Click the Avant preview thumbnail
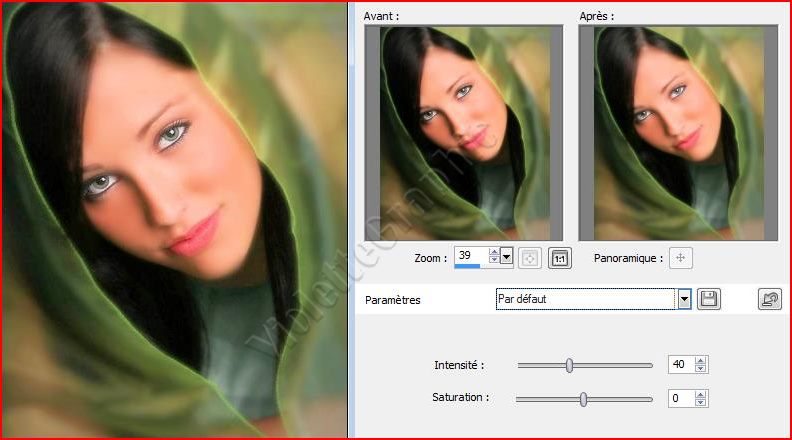The height and width of the screenshot is (440, 792). point(464,133)
